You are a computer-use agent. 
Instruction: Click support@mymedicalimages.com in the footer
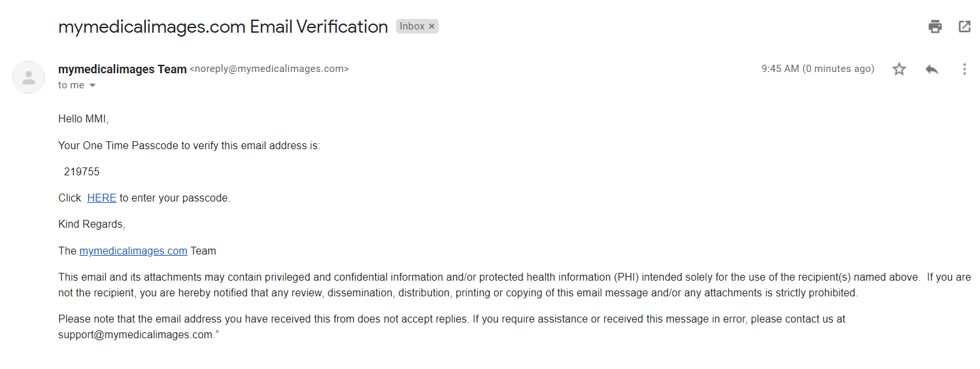coord(136,335)
